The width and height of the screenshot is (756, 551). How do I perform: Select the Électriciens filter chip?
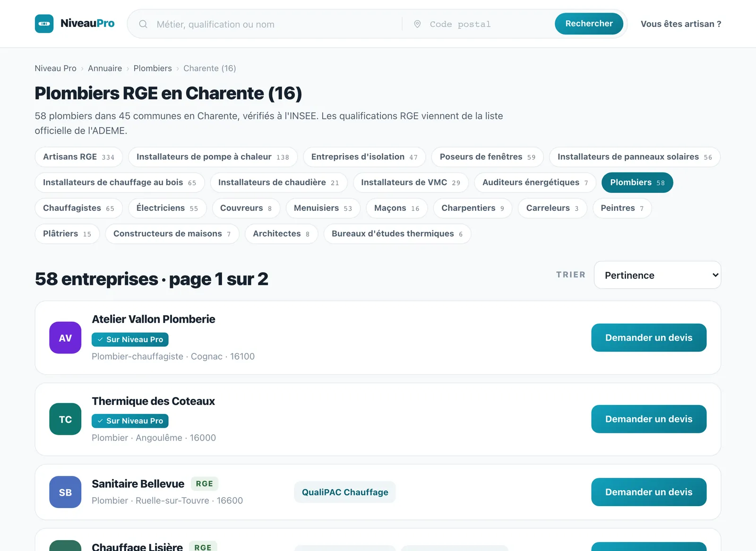pyautogui.click(x=167, y=208)
